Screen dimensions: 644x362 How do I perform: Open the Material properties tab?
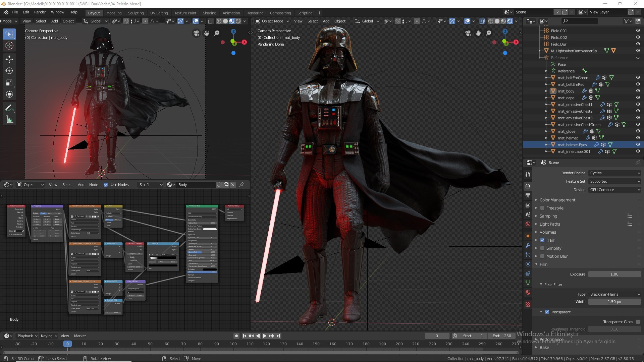528,292
